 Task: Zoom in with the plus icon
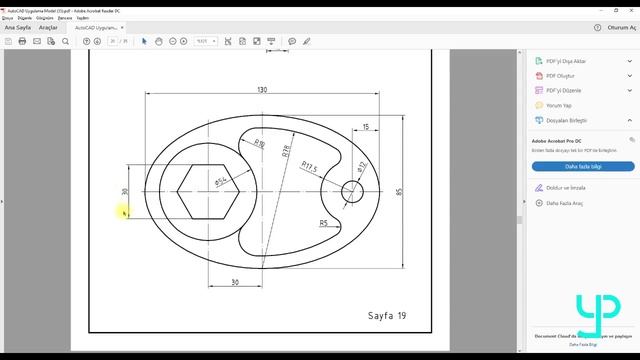pyautogui.click(x=184, y=41)
